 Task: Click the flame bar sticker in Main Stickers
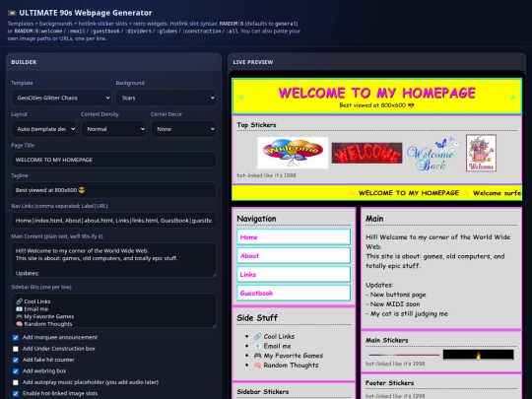click(x=478, y=355)
